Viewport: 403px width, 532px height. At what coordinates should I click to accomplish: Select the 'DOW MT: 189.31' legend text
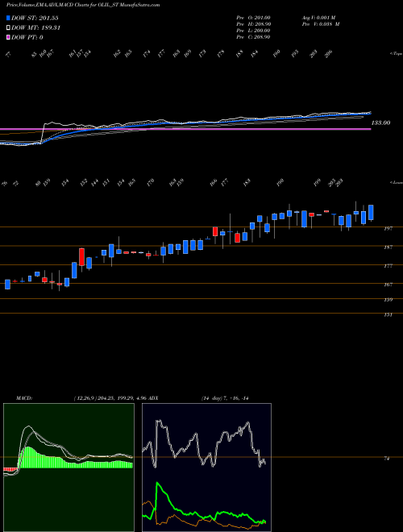pyautogui.click(x=35, y=27)
